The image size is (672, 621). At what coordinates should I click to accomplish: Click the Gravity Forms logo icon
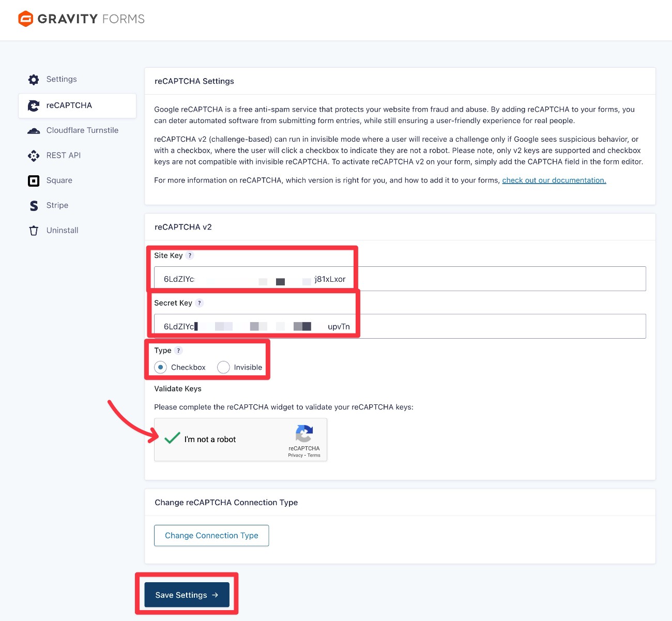click(25, 19)
